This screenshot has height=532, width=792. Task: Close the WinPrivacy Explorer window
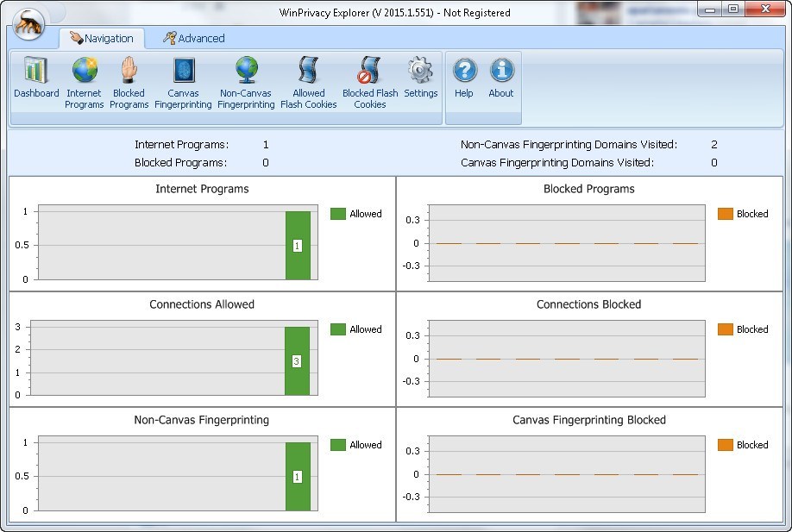point(765,9)
